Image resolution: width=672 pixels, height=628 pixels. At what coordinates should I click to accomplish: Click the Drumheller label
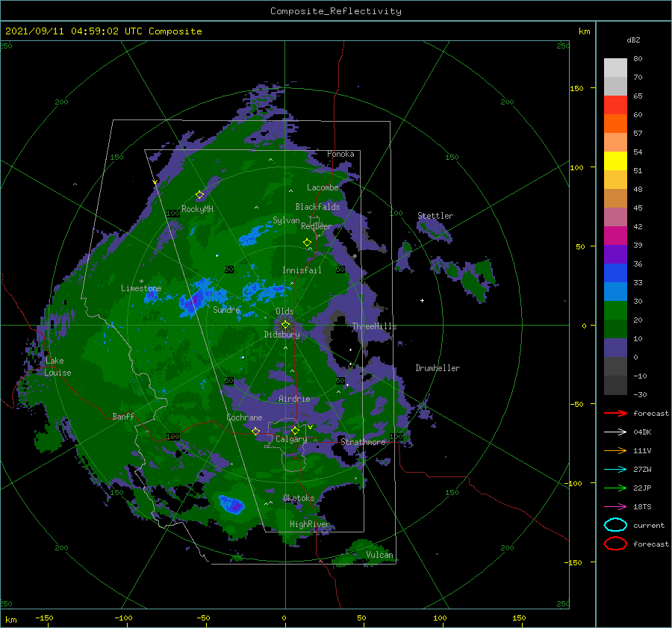(x=438, y=368)
